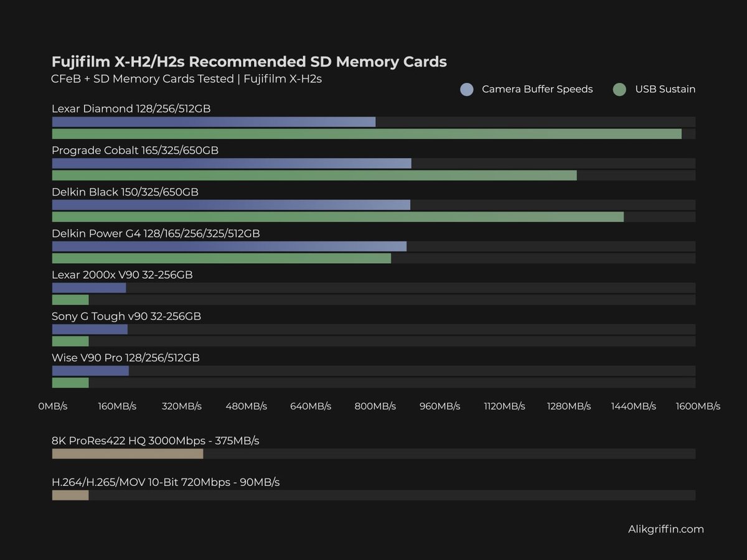Click the 800MB/s axis label
Screen dimensions: 747x560
375,406
